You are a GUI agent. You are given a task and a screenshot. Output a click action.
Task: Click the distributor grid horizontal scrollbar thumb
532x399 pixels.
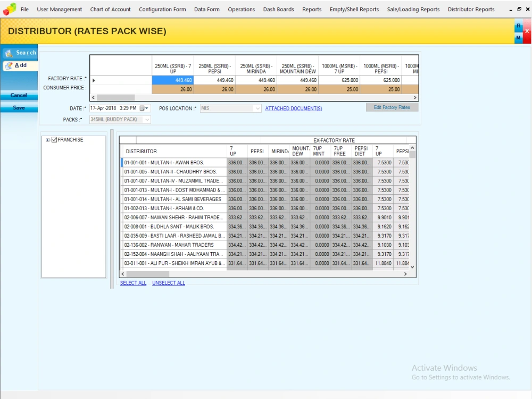tap(147, 274)
